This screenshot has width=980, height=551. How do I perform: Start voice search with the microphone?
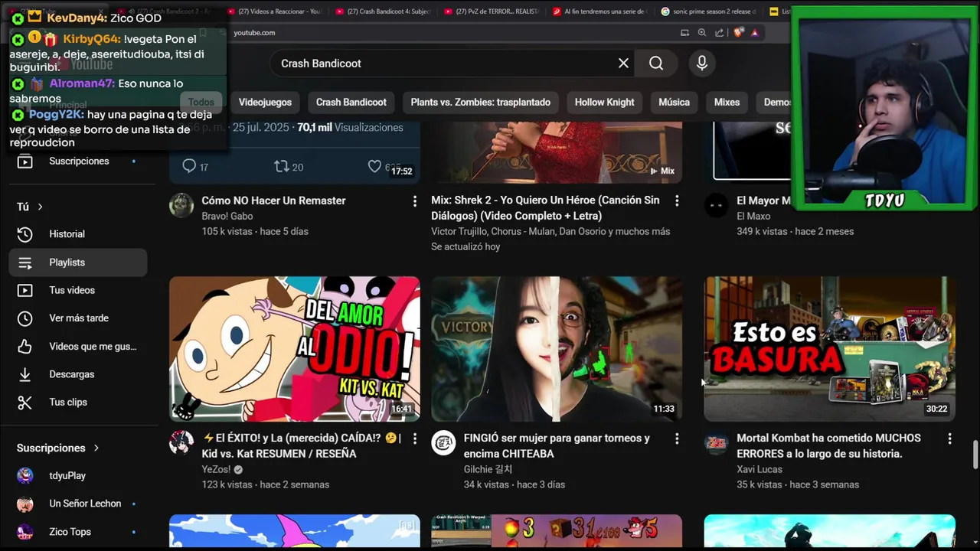701,64
